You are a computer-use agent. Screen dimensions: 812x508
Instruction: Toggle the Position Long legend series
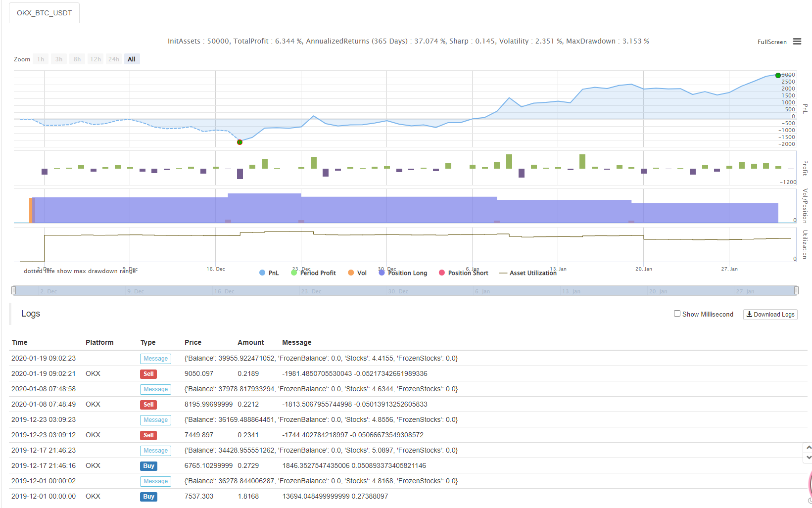coord(403,273)
